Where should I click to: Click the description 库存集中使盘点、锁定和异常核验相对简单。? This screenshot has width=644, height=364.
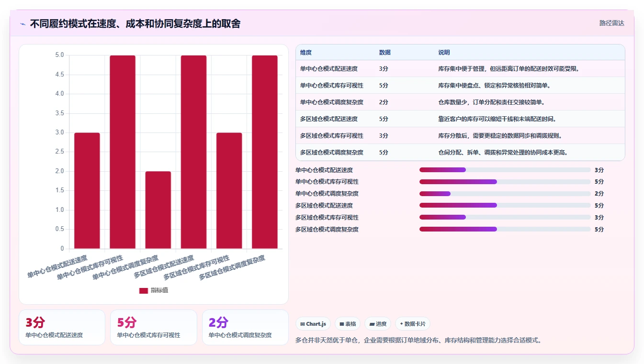pyautogui.click(x=494, y=86)
